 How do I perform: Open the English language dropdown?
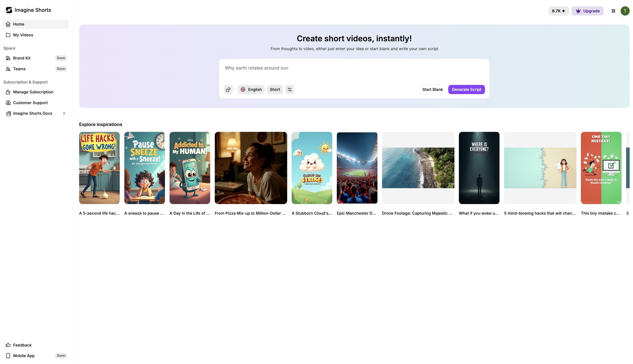tap(251, 89)
